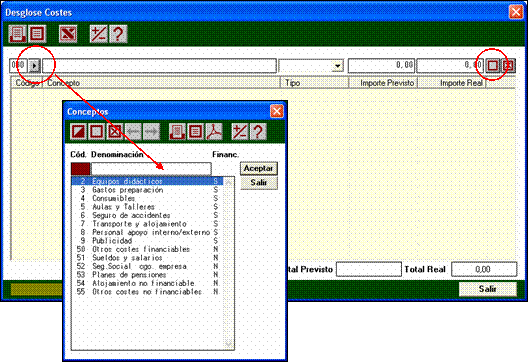Click the red Cód. field in Conceptos

[80, 169]
